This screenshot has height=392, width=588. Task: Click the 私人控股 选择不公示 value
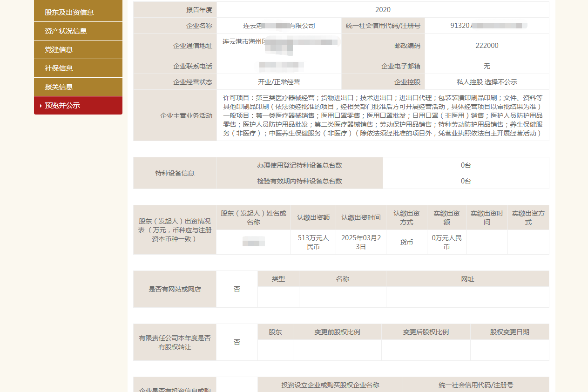[x=487, y=82]
